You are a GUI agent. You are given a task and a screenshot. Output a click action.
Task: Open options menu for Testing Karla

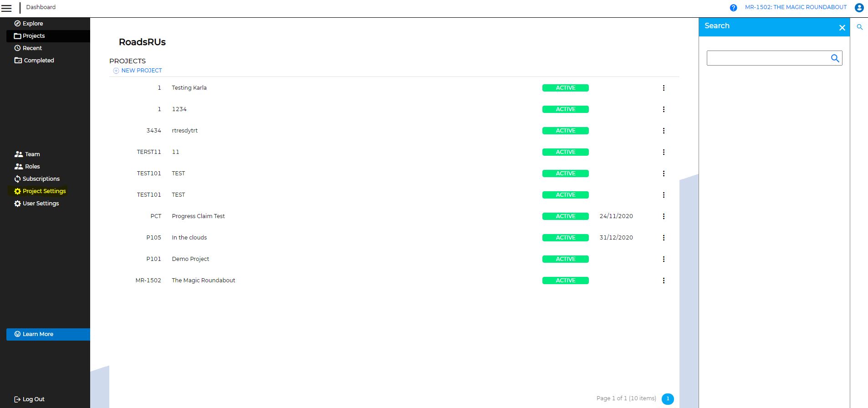pos(664,88)
